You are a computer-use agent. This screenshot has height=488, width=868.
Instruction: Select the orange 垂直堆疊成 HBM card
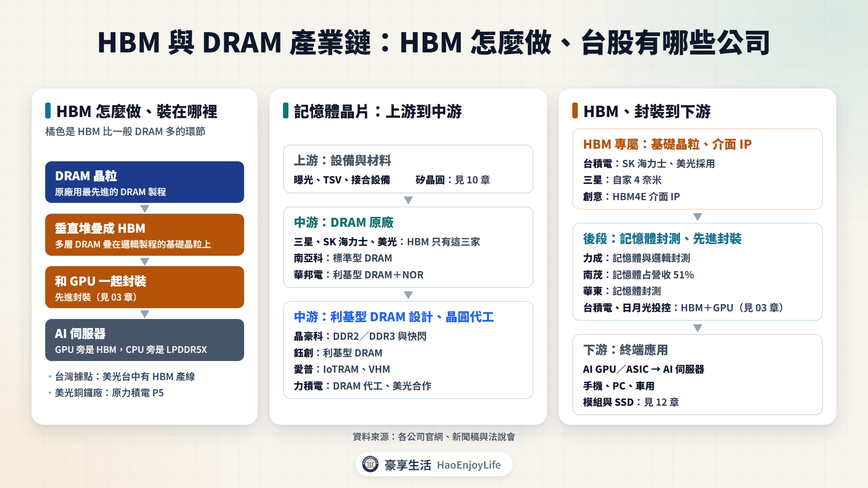(x=145, y=235)
